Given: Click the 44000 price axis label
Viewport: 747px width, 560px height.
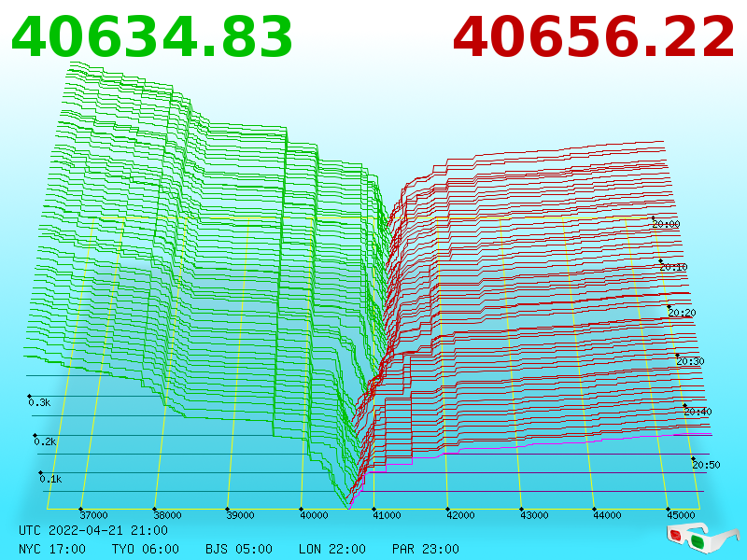Looking at the screenshot, I should tap(607, 515).
